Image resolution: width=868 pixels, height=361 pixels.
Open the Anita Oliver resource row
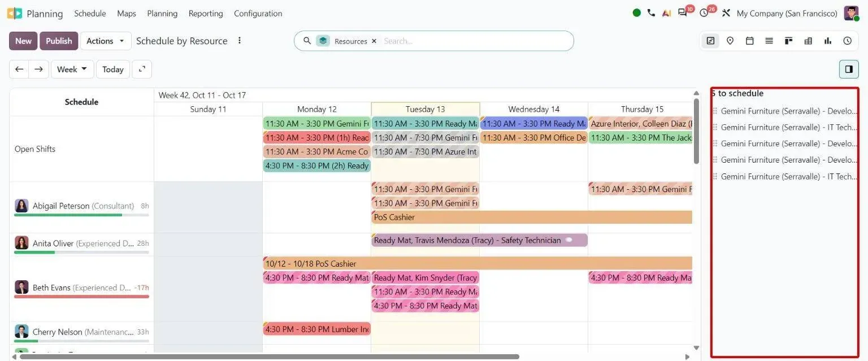[x=82, y=244]
